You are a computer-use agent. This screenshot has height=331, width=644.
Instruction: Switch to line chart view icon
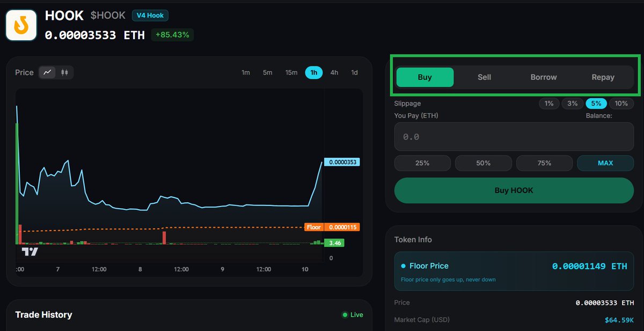click(48, 72)
